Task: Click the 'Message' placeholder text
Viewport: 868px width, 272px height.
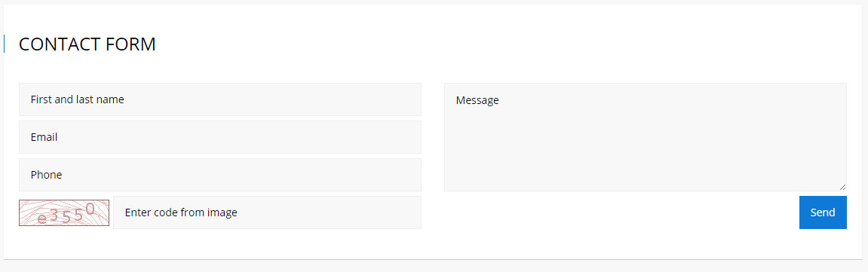Action: coord(477,100)
